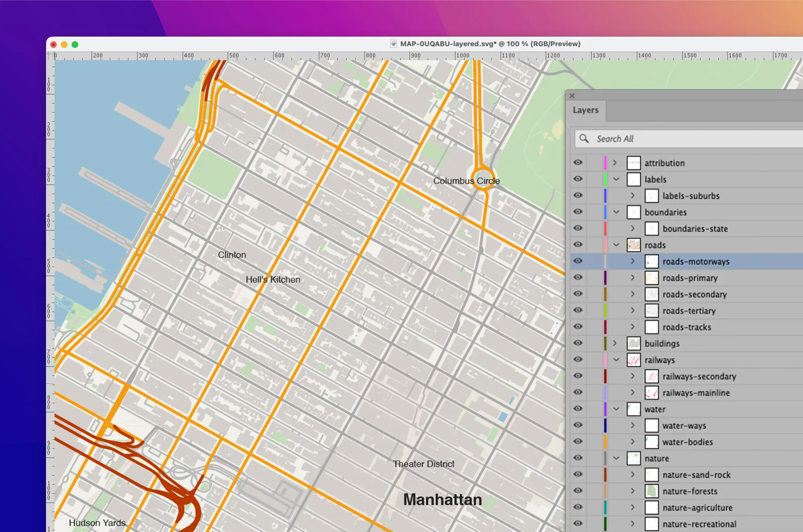Toggle eye icon for boundaries layer
This screenshot has height=532, width=803.
coord(578,212)
